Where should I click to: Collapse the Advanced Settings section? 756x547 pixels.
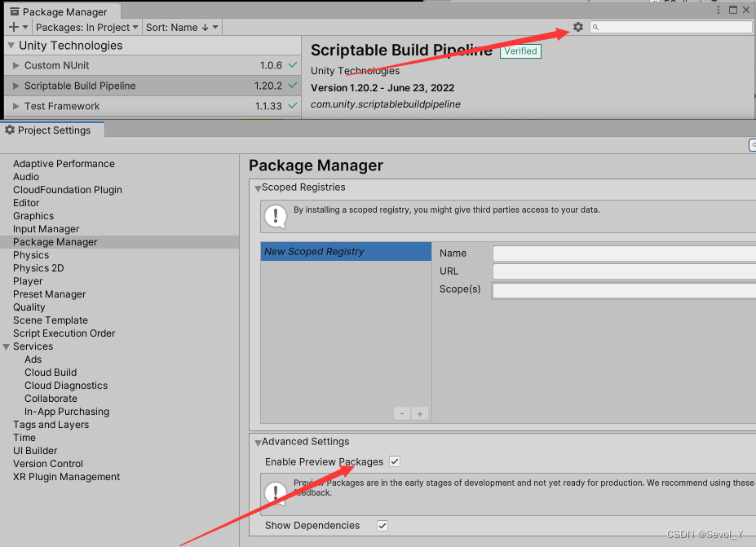[x=258, y=443]
